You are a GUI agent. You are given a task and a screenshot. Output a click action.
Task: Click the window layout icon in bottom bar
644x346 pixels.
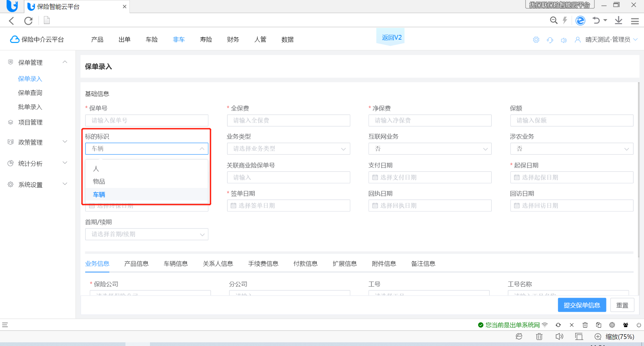point(579,337)
